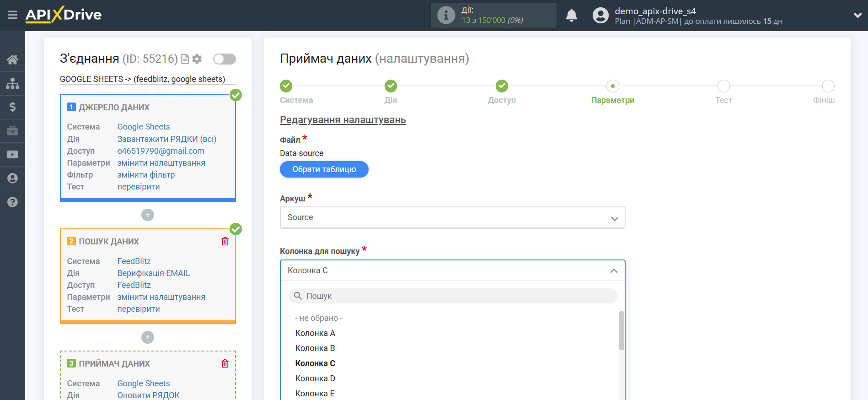This screenshot has width=868, height=400.
Task: Click the dropdown list scrollbar
Action: [622, 330]
